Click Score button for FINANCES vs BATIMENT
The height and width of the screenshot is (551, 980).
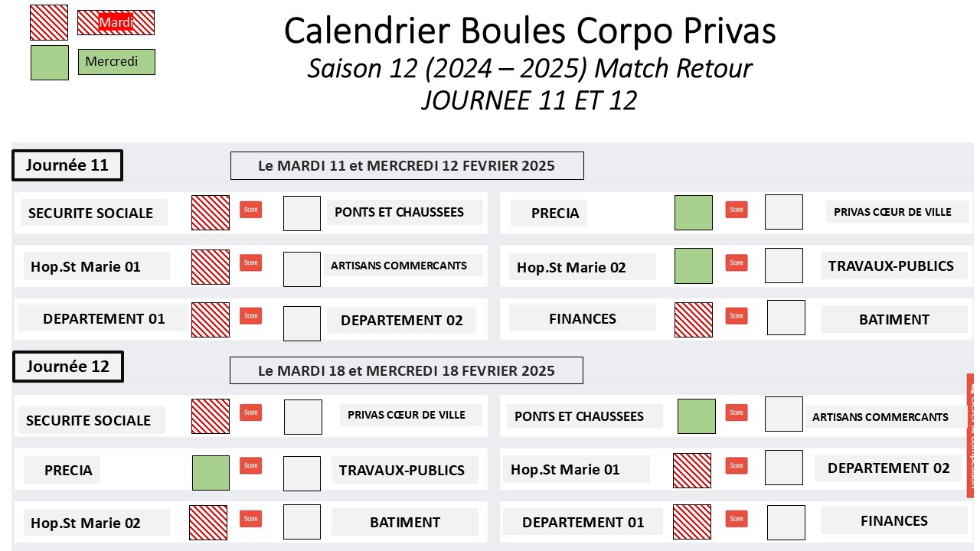(x=737, y=315)
